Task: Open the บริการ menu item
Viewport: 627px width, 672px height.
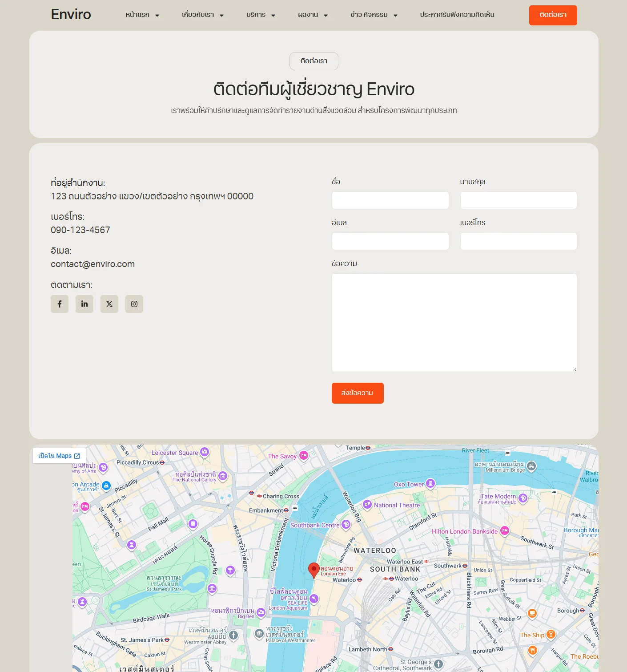Action: click(x=256, y=15)
